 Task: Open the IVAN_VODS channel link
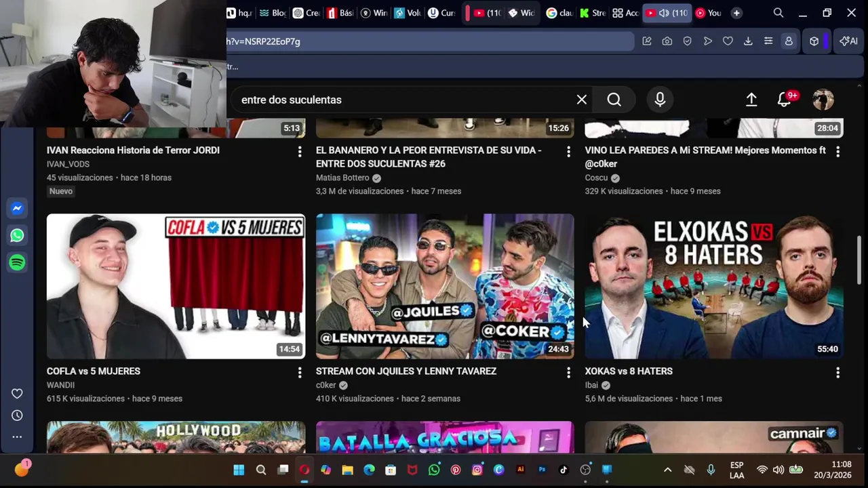point(68,164)
